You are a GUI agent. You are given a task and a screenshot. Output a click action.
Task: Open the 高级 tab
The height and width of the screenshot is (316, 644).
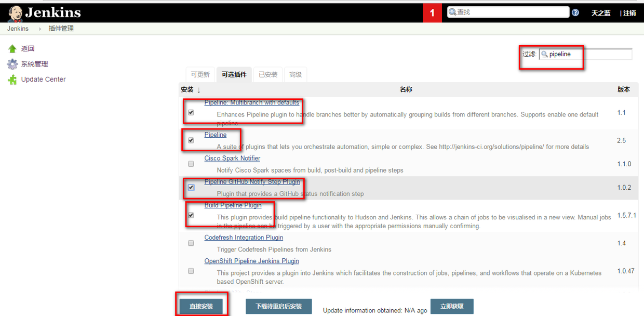pyautogui.click(x=296, y=74)
